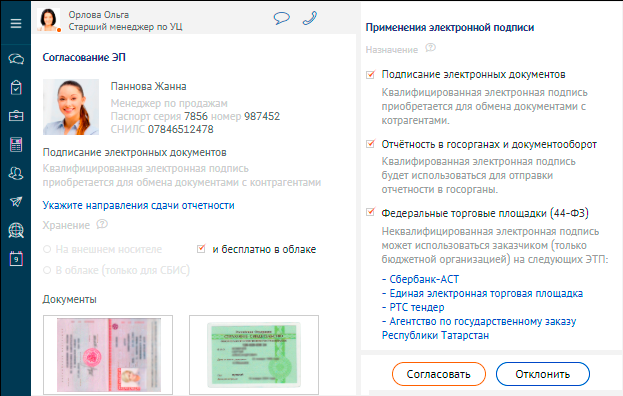Click 'Старший менеджер по УЦ' text
Image resolution: width=623 pixels, height=396 pixels.
click(125, 27)
